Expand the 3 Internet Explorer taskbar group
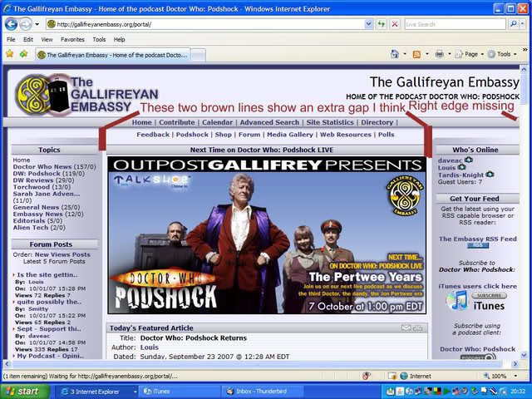 coord(96,392)
